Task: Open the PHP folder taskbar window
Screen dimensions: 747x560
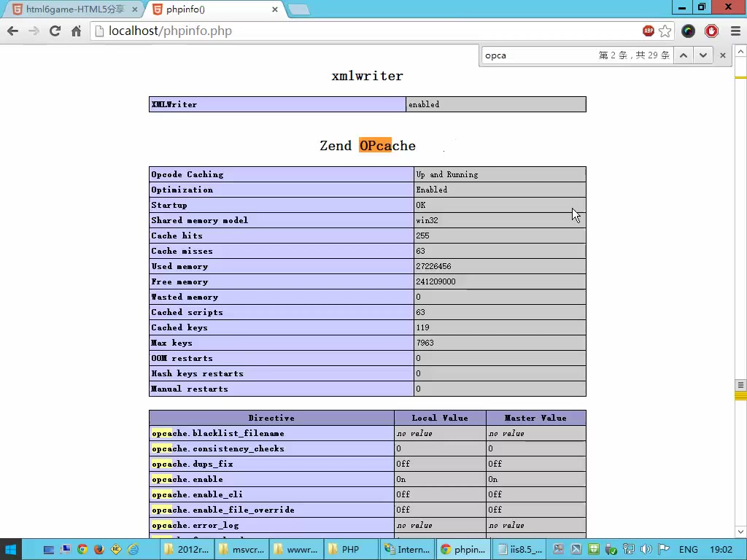Action: [351, 550]
